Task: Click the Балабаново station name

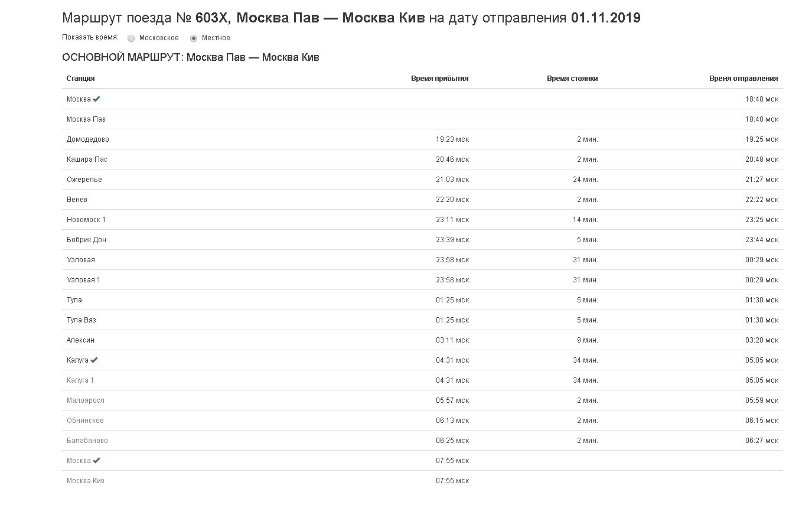Action: pos(87,441)
